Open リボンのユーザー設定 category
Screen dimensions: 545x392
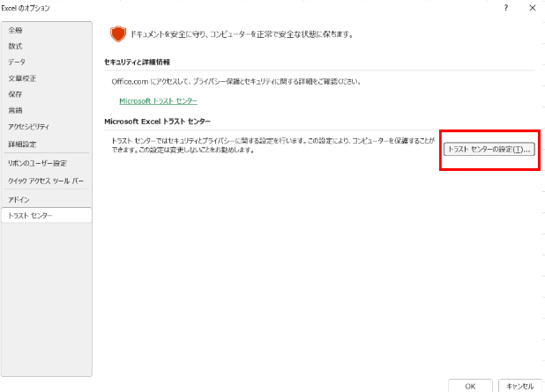[x=46, y=163]
